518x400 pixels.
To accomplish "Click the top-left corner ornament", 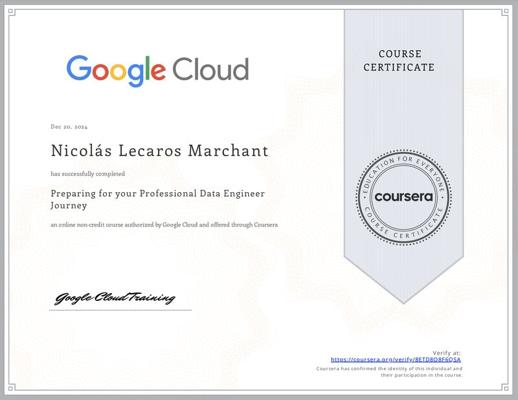I will [x=11, y=12].
